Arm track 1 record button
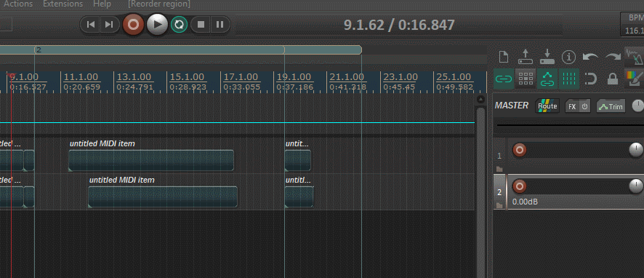 click(x=520, y=150)
